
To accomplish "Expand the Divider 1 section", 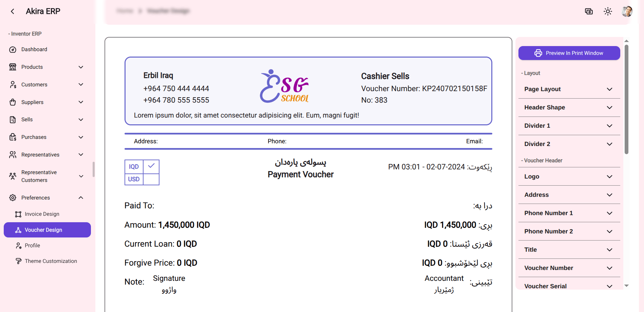I will tap(569, 126).
